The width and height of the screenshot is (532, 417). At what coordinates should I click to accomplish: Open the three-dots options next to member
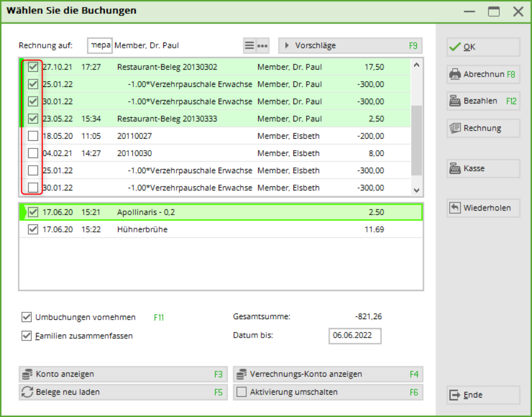point(262,46)
